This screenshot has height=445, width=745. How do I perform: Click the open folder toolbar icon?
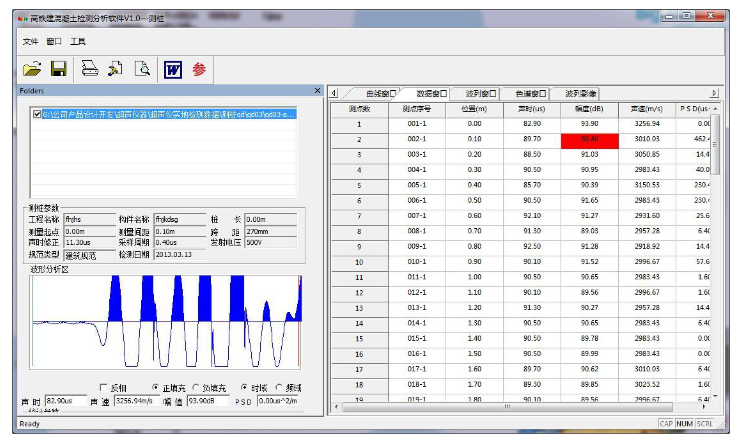32,69
